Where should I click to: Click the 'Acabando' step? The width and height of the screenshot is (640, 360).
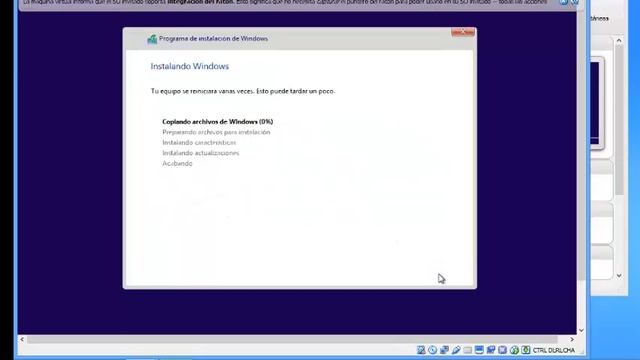(177, 163)
